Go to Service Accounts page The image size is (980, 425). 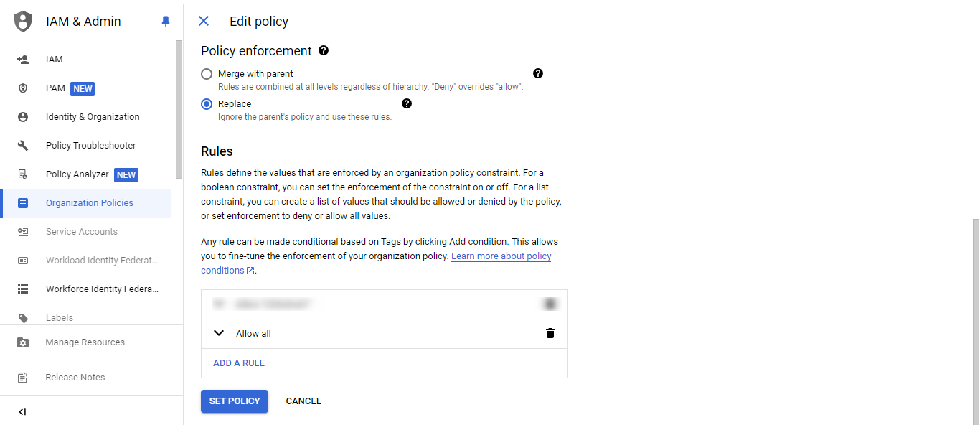[82, 232]
